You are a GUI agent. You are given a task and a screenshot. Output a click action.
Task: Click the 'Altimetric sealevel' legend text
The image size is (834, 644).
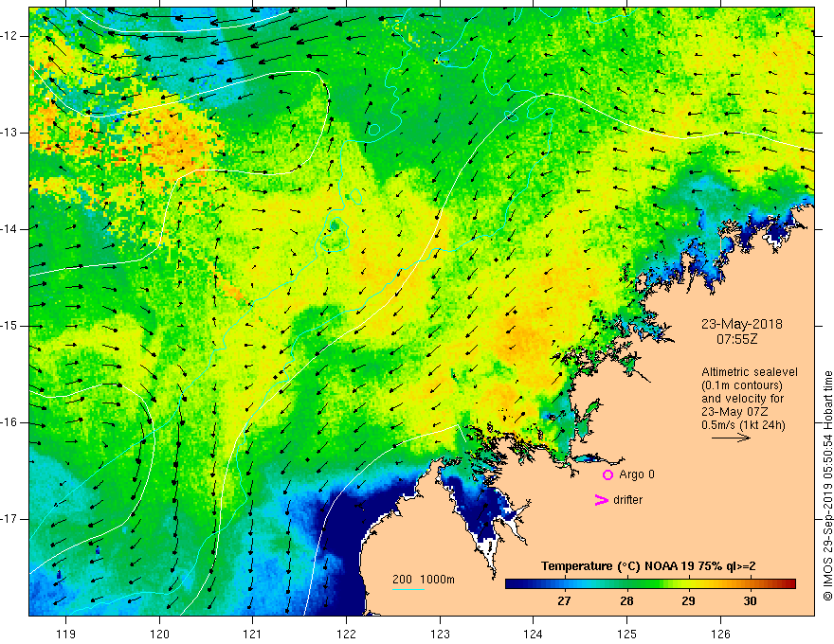[x=750, y=372]
